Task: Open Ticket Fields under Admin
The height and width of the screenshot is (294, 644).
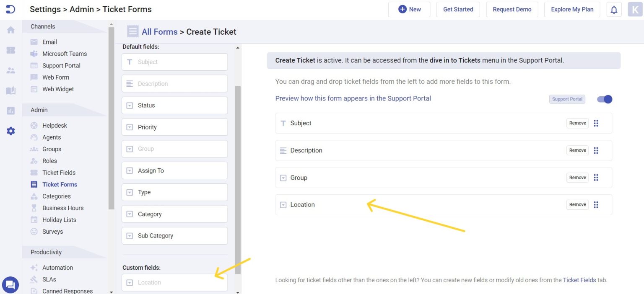Action: [59, 173]
